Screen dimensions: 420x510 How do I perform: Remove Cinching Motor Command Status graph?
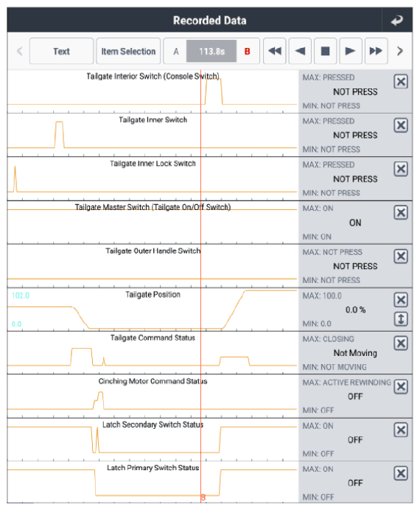coord(401,387)
